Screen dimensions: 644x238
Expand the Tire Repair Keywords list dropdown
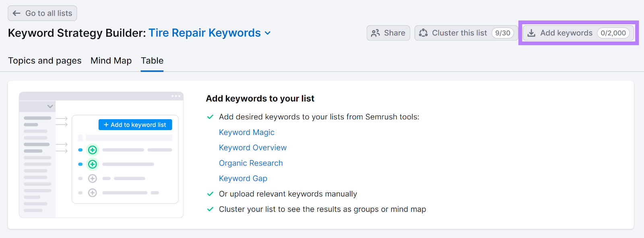(268, 33)
